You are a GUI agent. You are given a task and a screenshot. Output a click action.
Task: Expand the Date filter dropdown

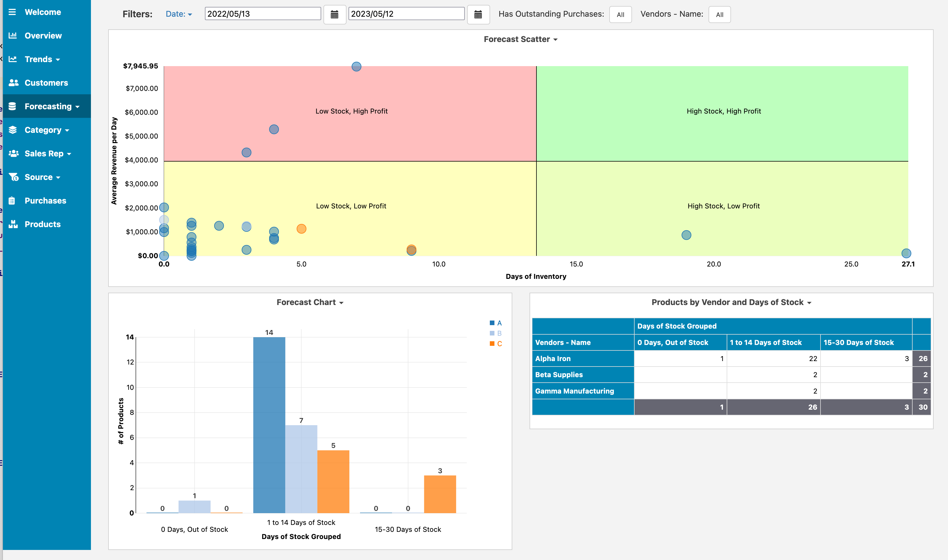click(179, 14)
